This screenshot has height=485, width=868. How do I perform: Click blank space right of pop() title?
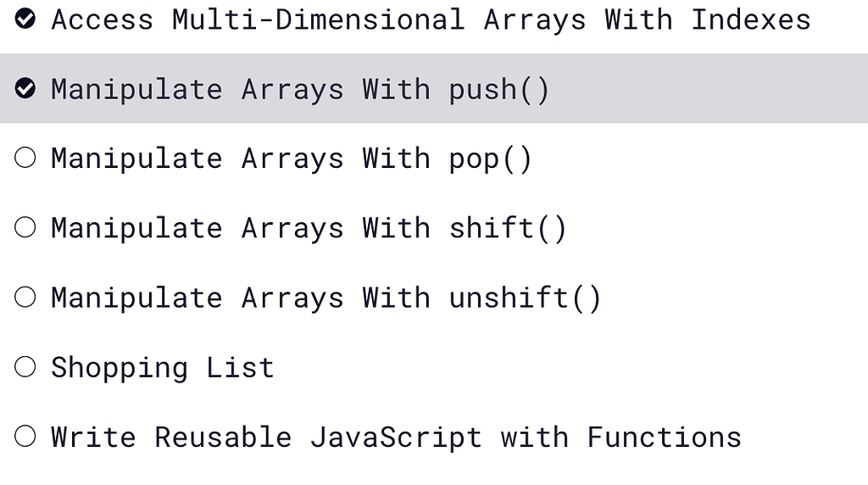[x=699, y=158]
